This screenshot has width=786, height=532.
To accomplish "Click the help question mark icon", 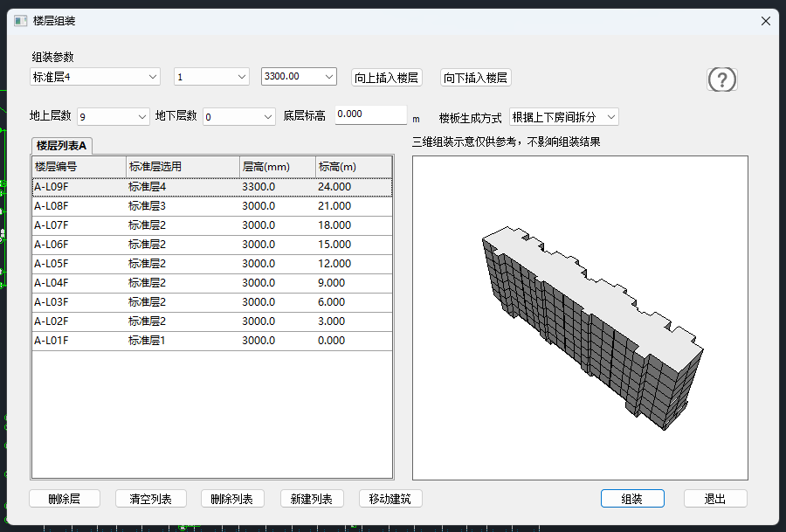I will [721, 79].
